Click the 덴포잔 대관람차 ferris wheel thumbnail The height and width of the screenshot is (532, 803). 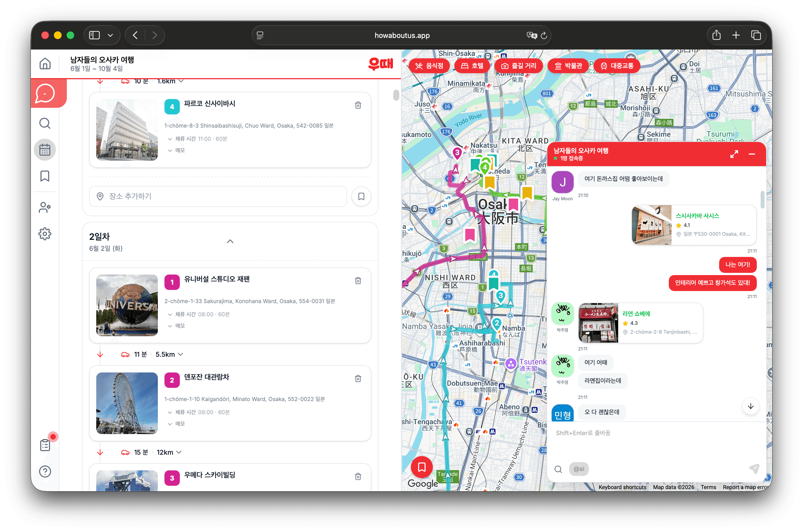[127, 404]
